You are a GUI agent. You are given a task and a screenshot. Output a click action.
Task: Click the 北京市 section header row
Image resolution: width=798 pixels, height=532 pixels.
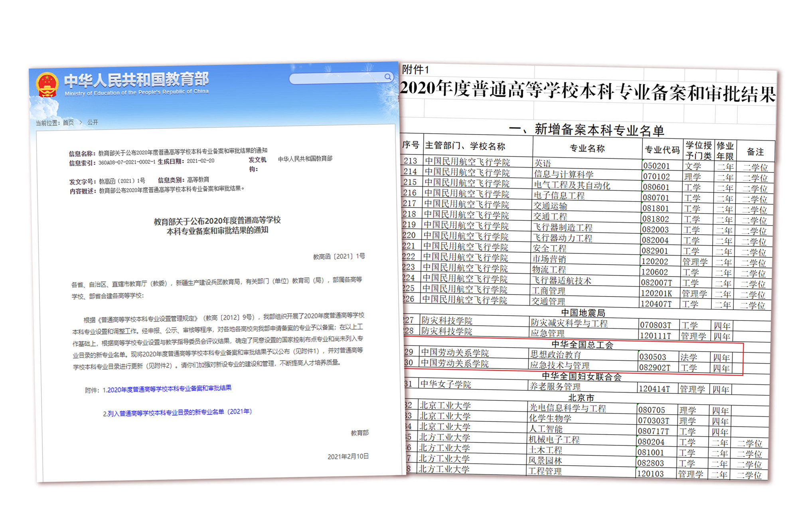pos(583,398)
